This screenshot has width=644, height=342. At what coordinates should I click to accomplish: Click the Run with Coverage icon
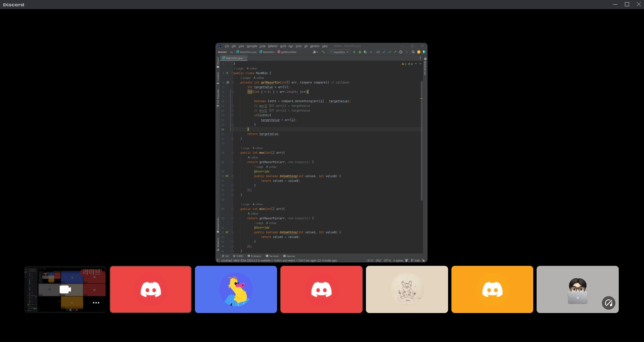coord(365,52)
